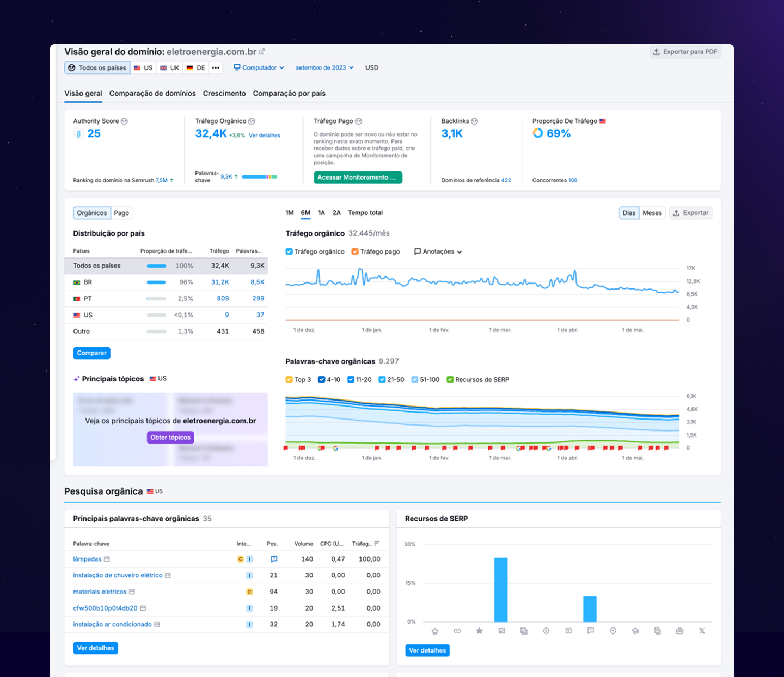Click the info icon beside Tráfego Orgânico
784x677 pixels.
pos(252,121)
